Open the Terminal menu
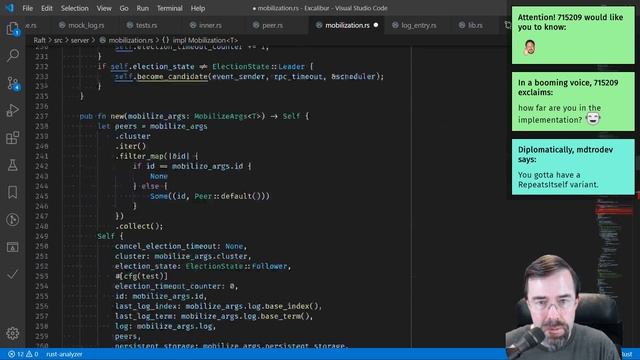The image size is (640, 360). [x=169, y=8]
